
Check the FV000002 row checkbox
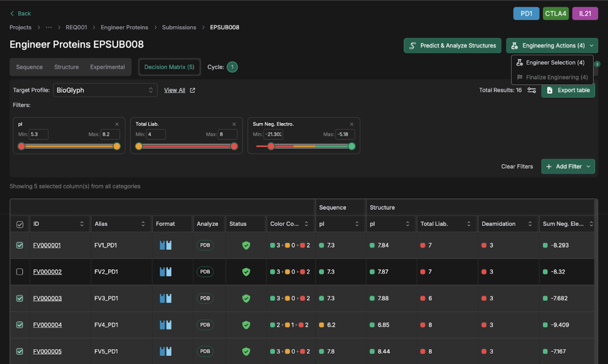pyautogui.click(x=20, y=272)
